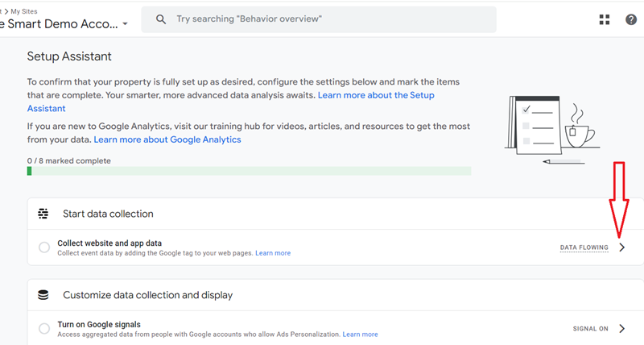Image resolution: width=644 pixels, height=345 pixels.
Task: Click the Smart Demo Account name
Action: (59, 24)
